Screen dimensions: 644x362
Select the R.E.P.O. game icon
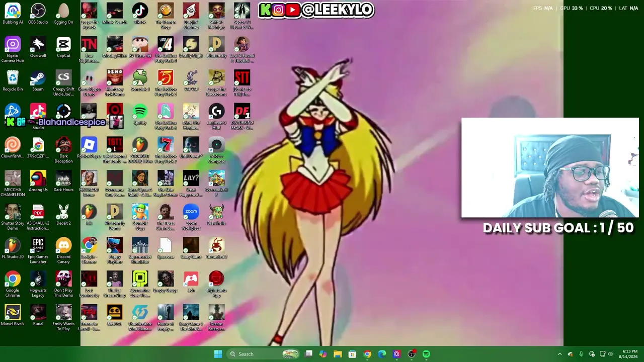[115, 316]
